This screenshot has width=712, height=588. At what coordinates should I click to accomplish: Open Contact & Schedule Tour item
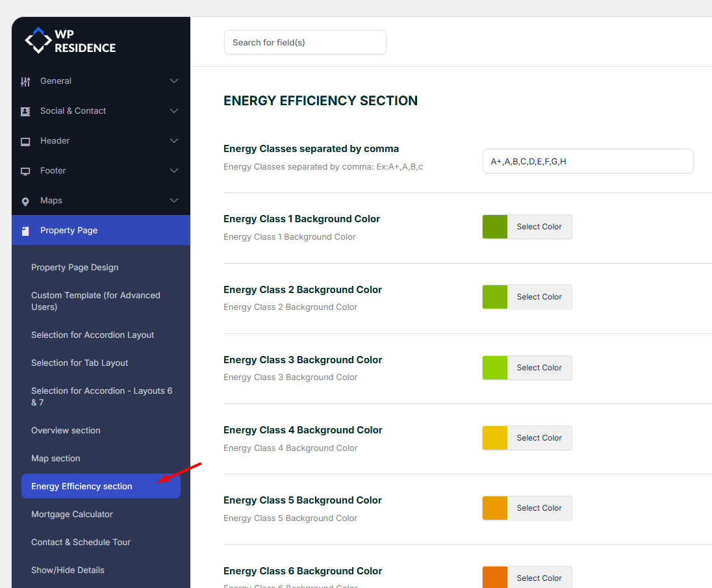(81, 542)
